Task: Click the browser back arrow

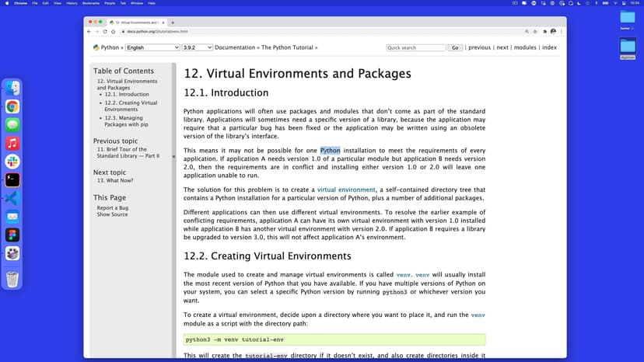Action: [89, 32]
